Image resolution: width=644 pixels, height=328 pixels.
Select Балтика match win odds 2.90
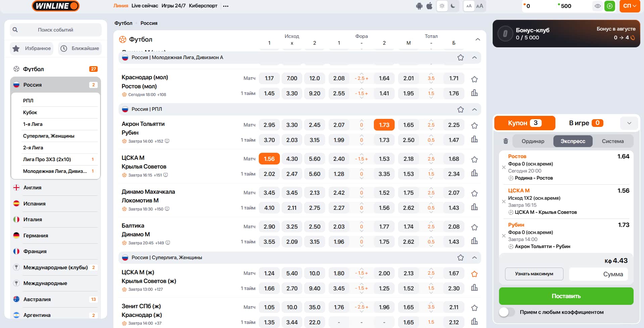[269, 227]
